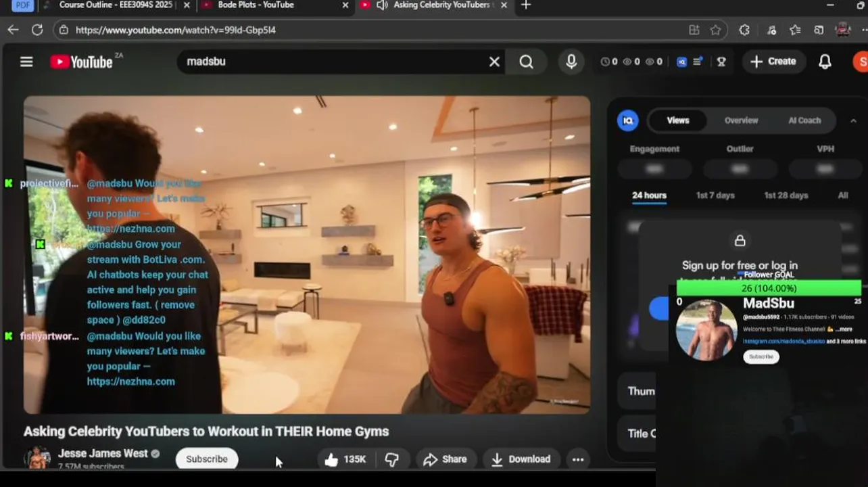The height and width of the screenshot is (487, 868).
Task: Open Jesse James West channel link
Action: coord(103,453)
